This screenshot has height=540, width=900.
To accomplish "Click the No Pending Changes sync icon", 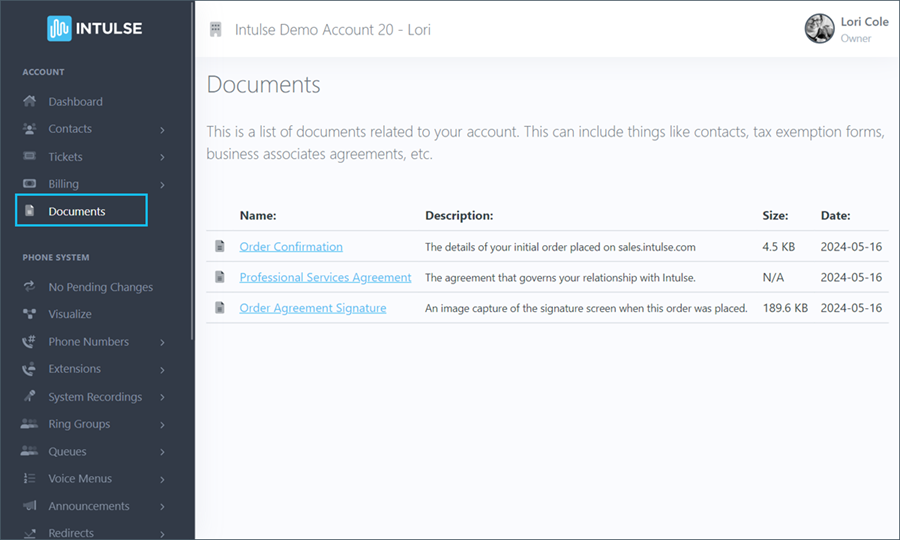I will pos(29,286).
